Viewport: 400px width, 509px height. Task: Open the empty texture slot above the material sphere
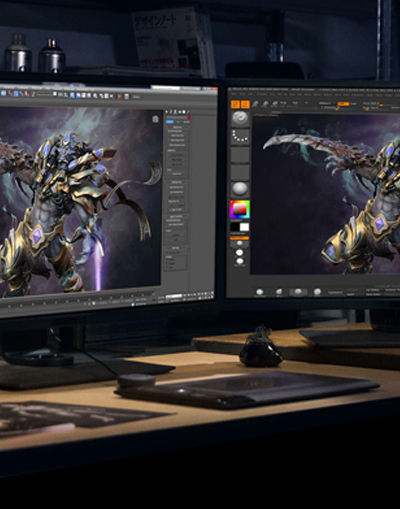click(240, 172)
